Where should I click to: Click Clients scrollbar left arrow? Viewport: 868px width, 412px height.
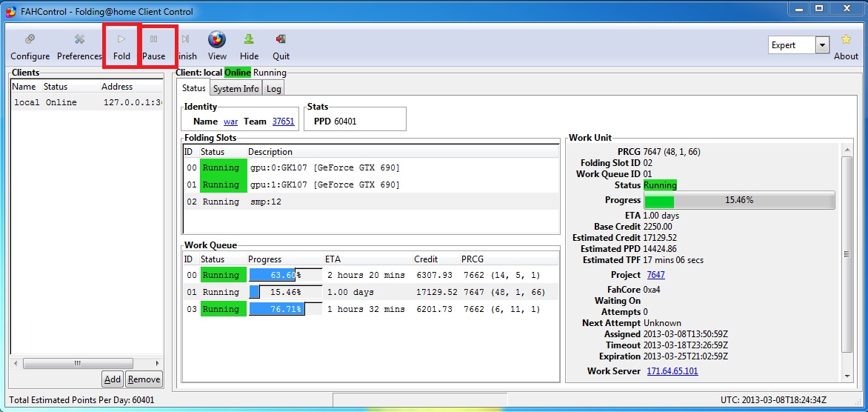click(x=16, y=363)
